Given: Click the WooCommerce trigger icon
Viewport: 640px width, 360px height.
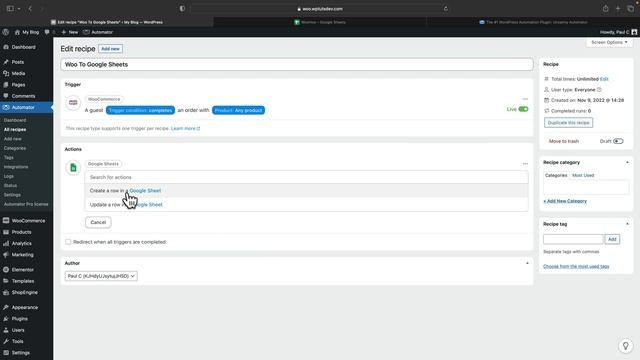Looking at the screenshot, I should pyautogui.click(x=73, y=102).
